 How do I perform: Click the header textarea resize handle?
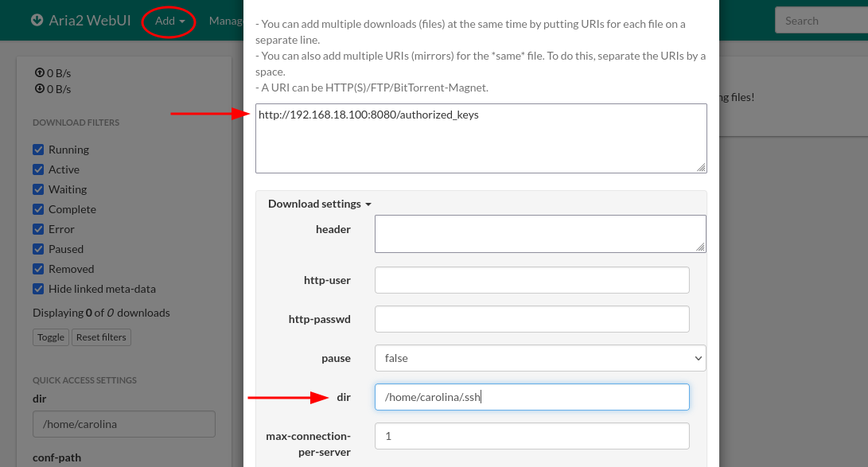[x=700, y=247]
